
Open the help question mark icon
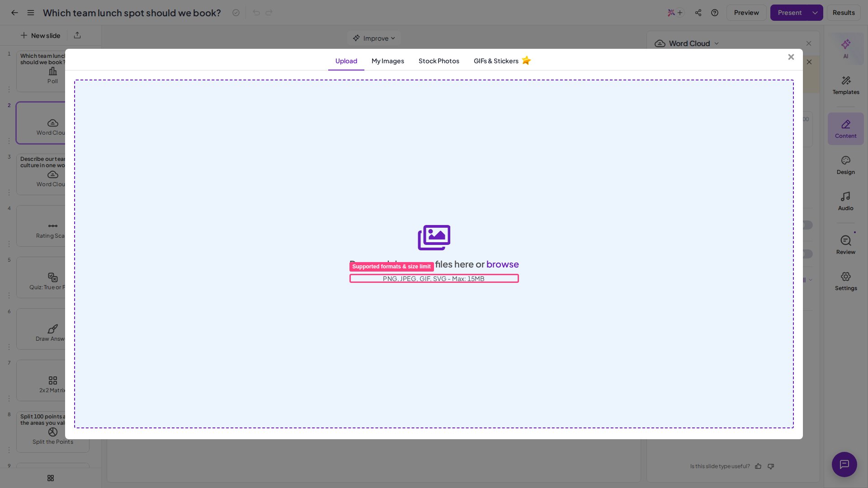[x=715, y=13]
